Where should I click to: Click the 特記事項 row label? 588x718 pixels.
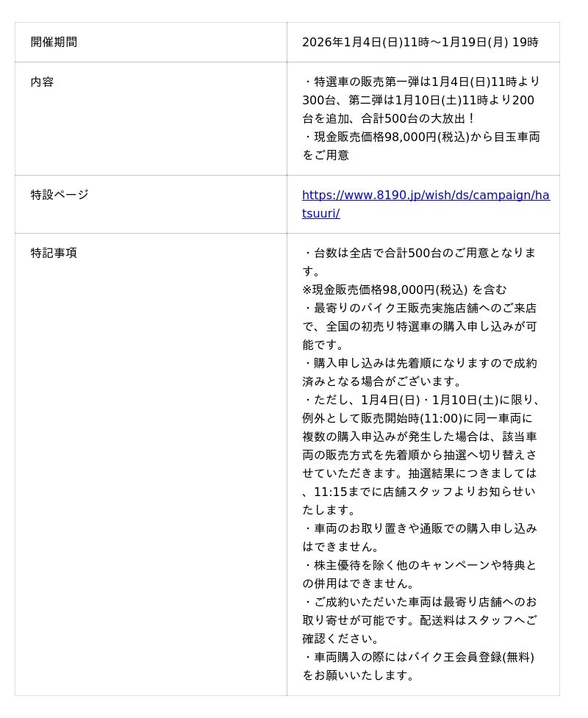pos(54,253)
